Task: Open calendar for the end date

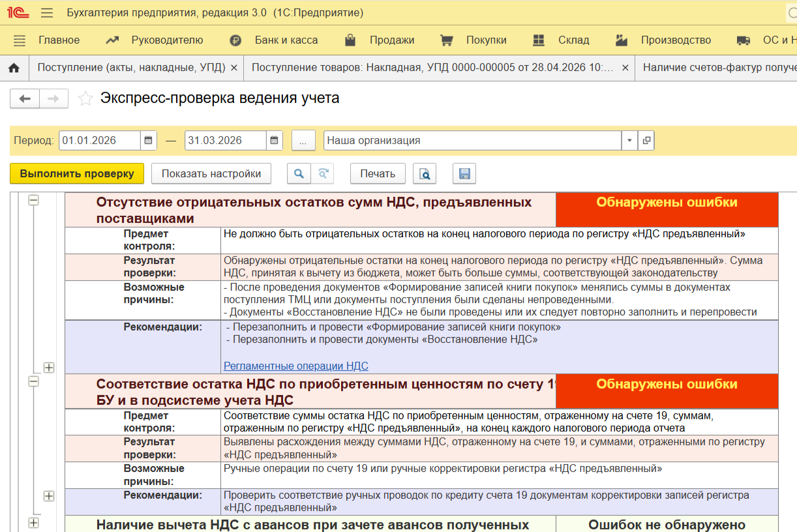Action: coord(275,140)
